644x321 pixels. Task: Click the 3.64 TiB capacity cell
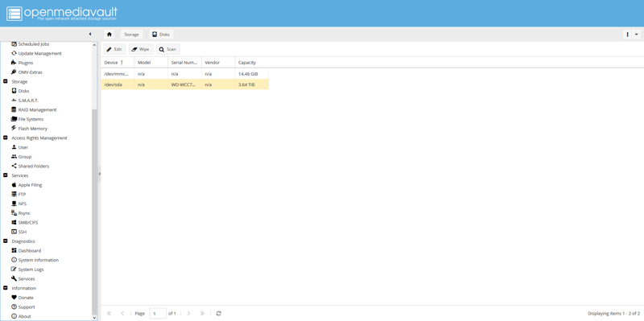coord(252,84)
